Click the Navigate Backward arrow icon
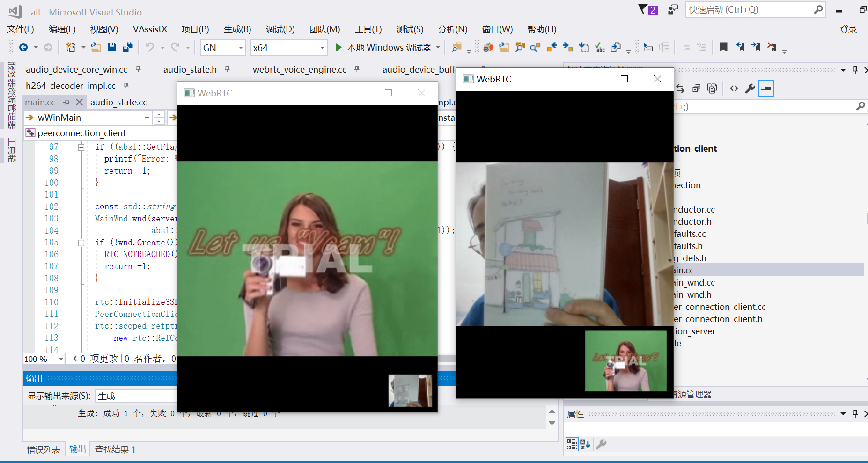Viewport: 868px width, 463px height. click(23, 47)
